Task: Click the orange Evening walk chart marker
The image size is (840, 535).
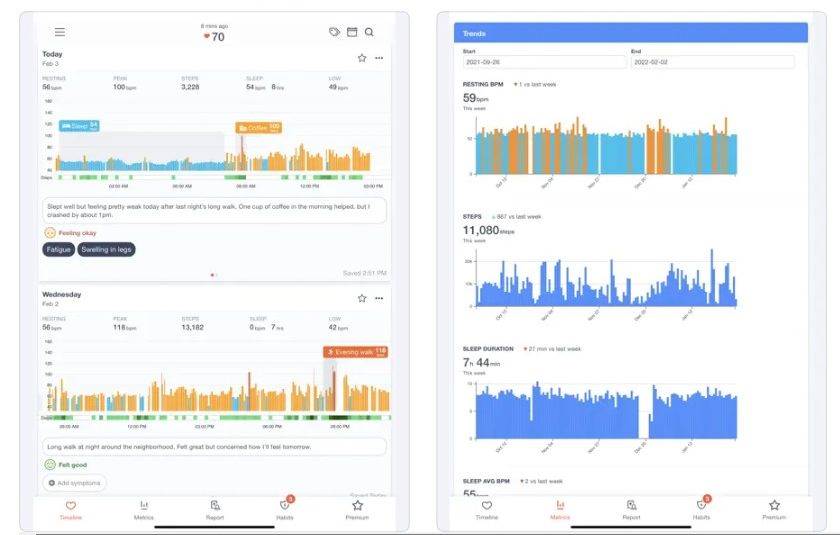Action: pos(355,352)
